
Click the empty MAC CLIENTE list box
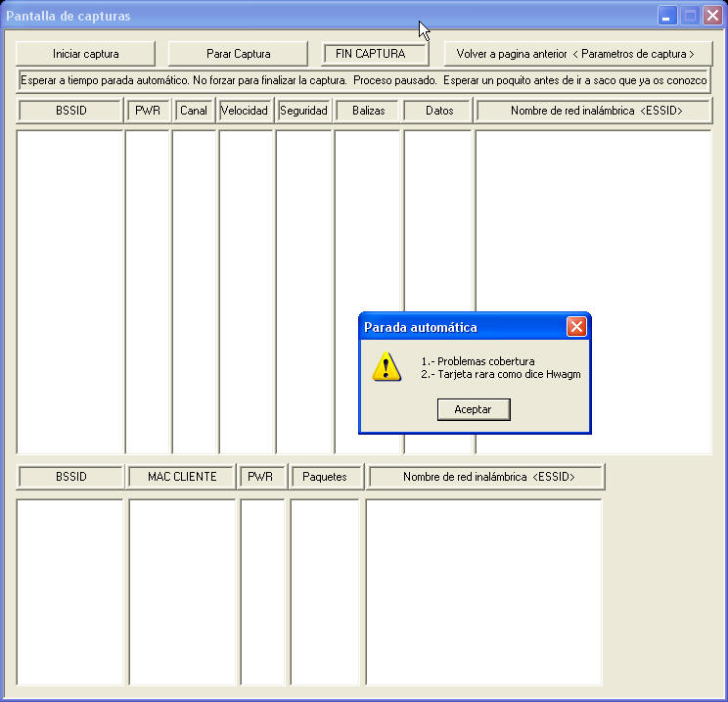(182, 592)
